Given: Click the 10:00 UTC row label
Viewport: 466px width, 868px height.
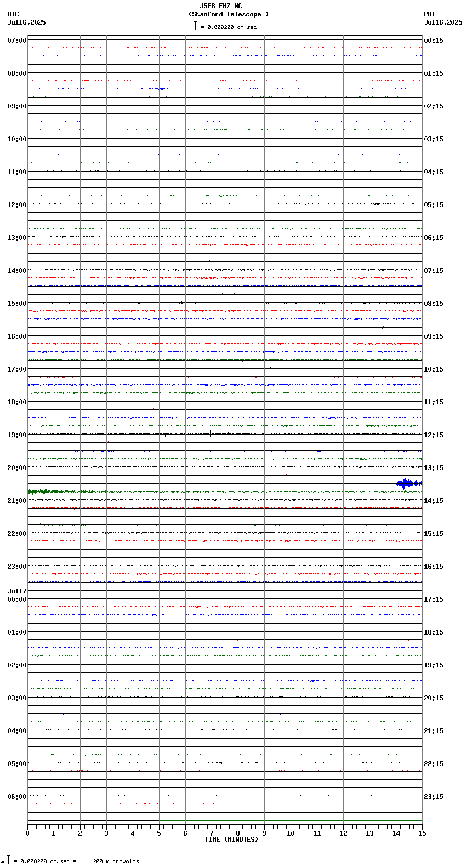Looking at the screenshot, I should [x=17, y=139].
